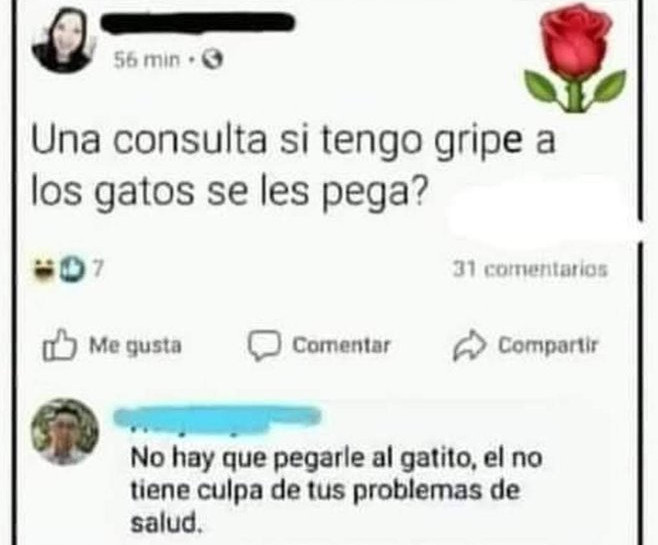Click the red rose sticker
This screenshot has height=545, width=658.
(576, 59)
